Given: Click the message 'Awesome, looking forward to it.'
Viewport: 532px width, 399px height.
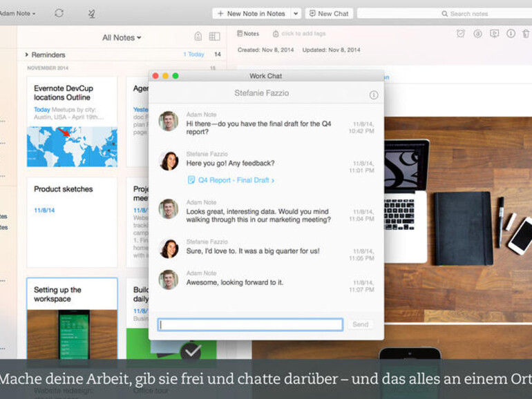Looking at the screenshot, I should pyautogui.click(x=234, y=282).
